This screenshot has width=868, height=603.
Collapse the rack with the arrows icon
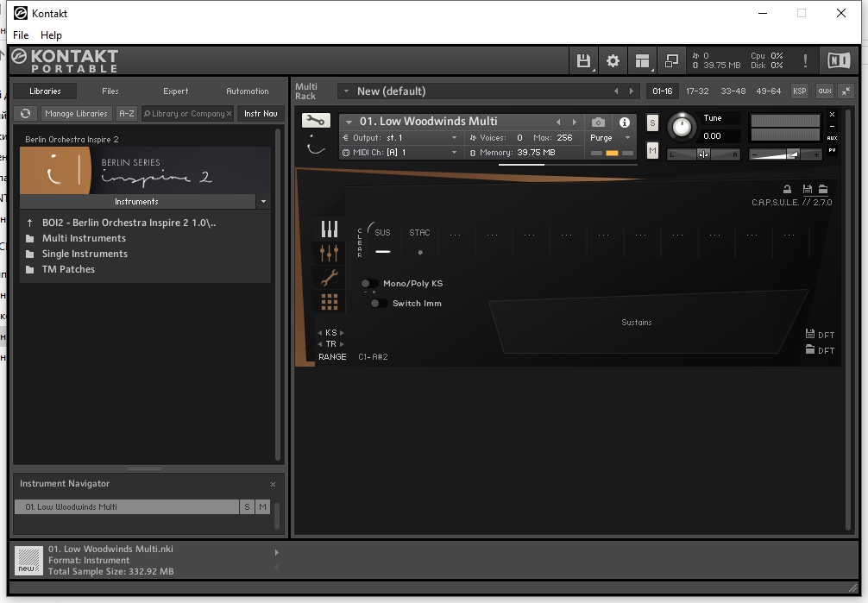coord(846,91)
